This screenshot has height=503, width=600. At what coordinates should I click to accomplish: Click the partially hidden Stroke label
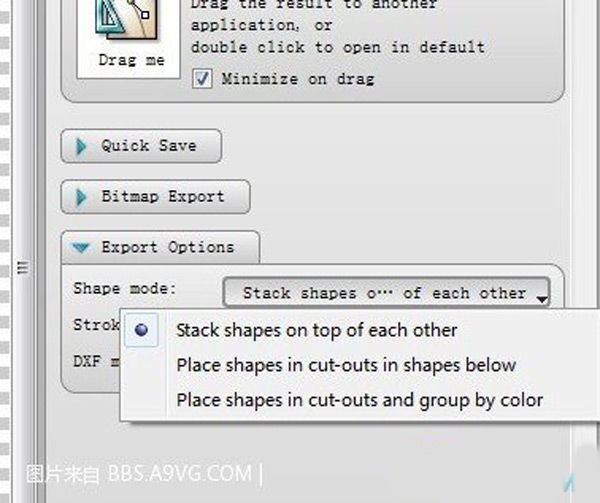coord(96,325)
